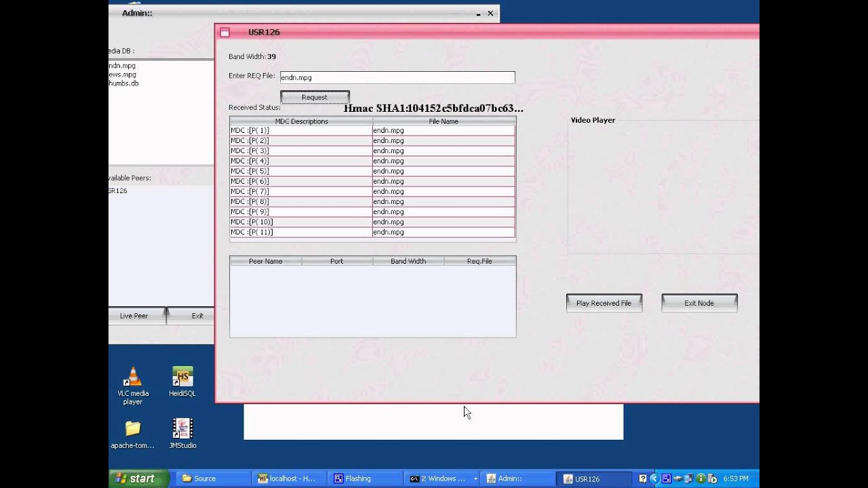Select row MDC :[P( 1)]
Screen dimensions: 868x488
[372, 130]
